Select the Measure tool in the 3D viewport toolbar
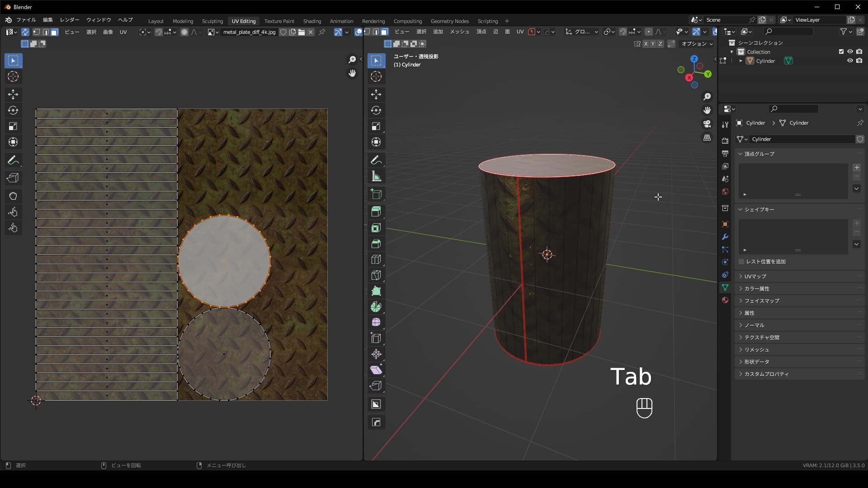 click(377, 176)
